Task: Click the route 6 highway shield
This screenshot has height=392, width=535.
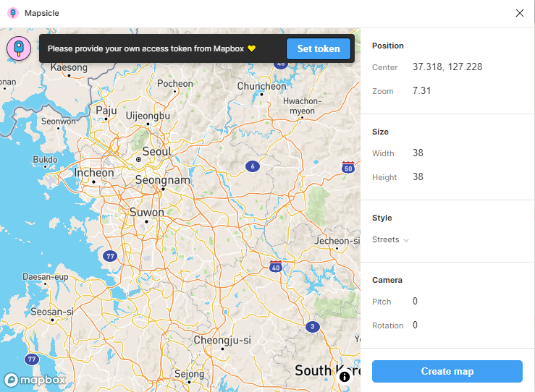Action: [253, 166]
